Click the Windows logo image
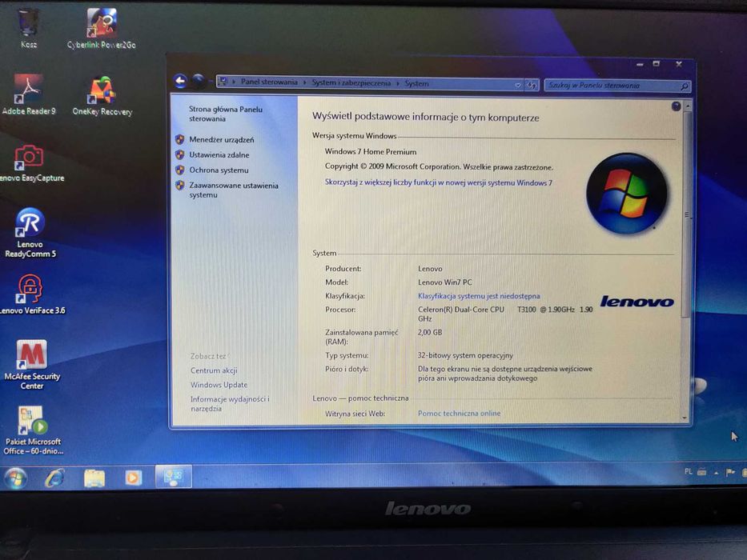The width and height of the screenshot is (747, 560). coord(626,194)
